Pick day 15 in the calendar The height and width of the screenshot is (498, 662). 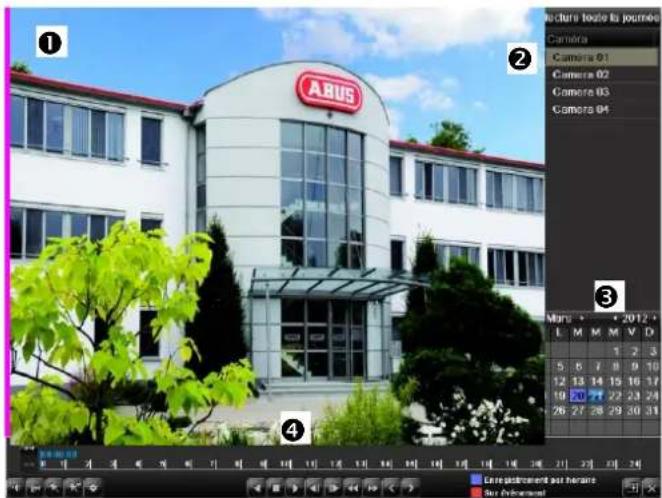[615, 381]
